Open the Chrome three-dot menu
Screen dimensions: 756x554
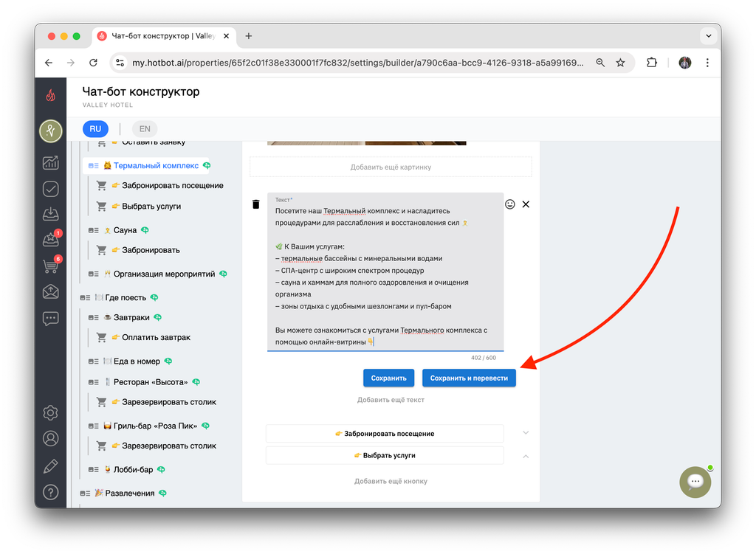tap(707, 63)
